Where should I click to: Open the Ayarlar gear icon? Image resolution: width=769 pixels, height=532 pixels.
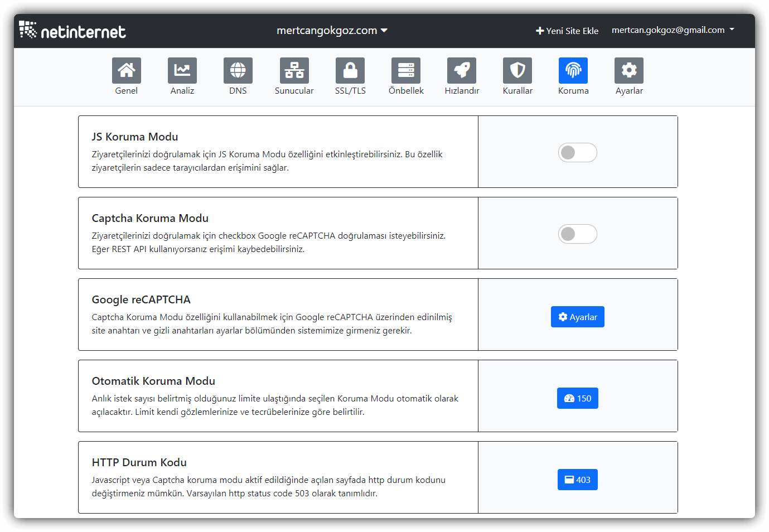pyautogui.click(x=629, y=70)
